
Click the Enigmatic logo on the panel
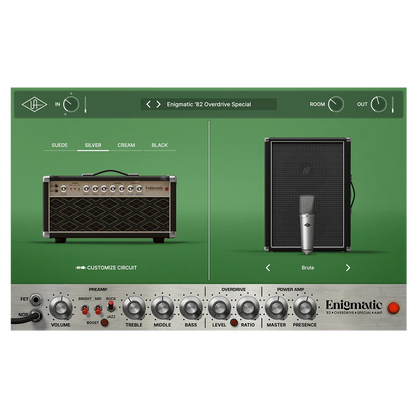354,307
